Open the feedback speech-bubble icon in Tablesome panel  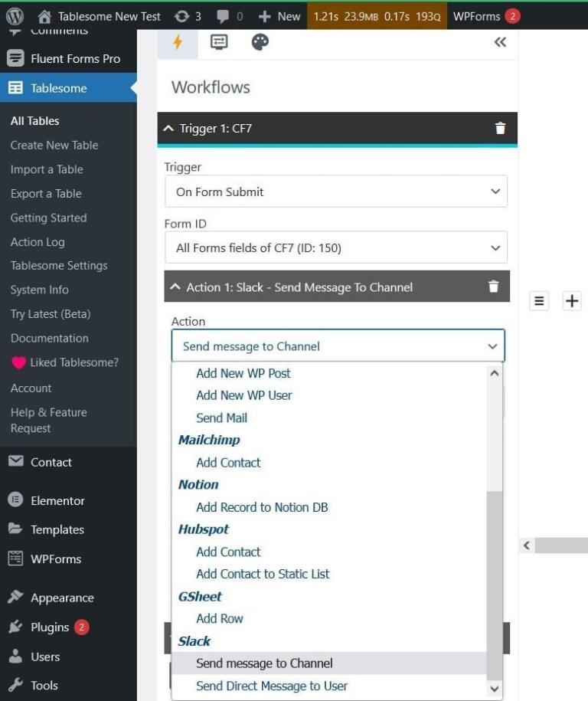(219, 42)
